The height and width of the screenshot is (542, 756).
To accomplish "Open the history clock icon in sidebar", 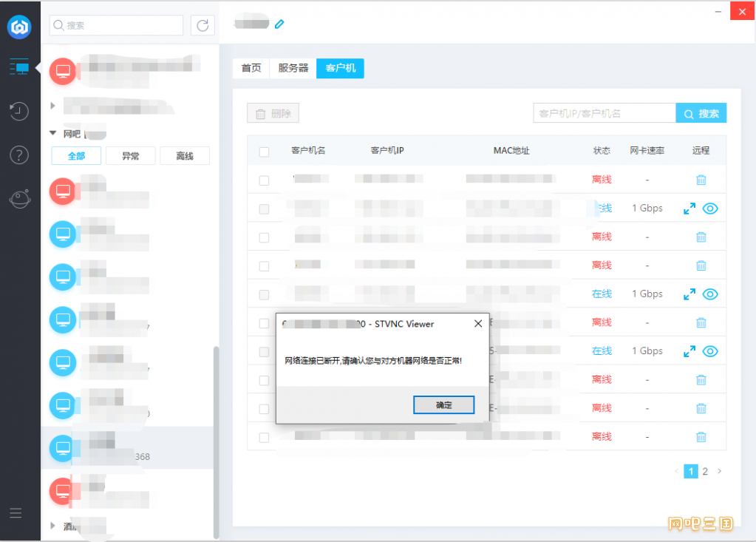I will click(19, 111).
